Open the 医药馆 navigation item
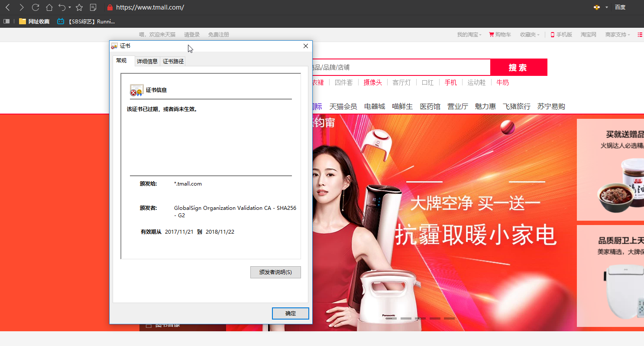The height and width of the screenshot is (346, 644). tap(430, 106)
